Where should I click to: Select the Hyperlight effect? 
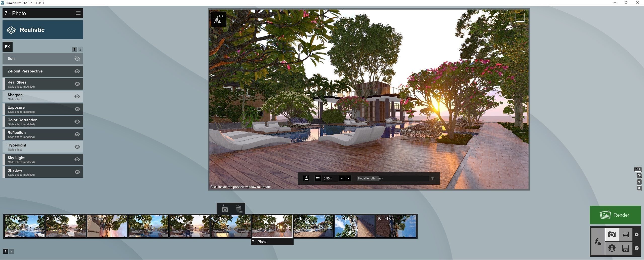43,147
